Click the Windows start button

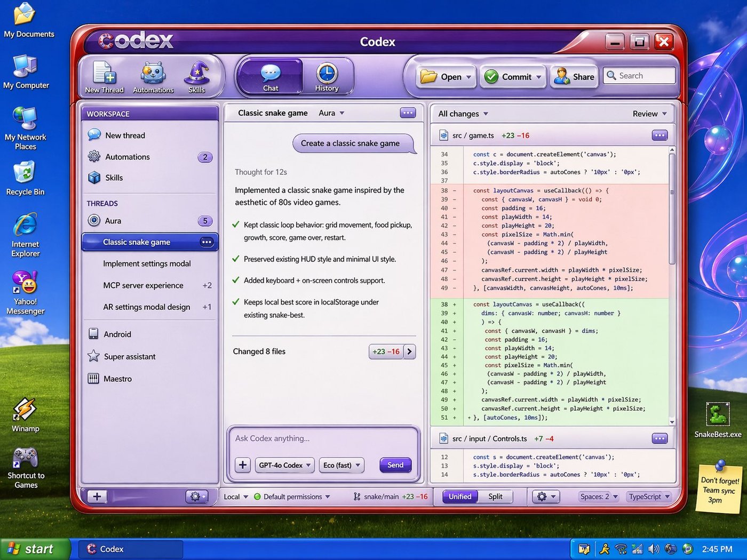(x=35, y=549)
